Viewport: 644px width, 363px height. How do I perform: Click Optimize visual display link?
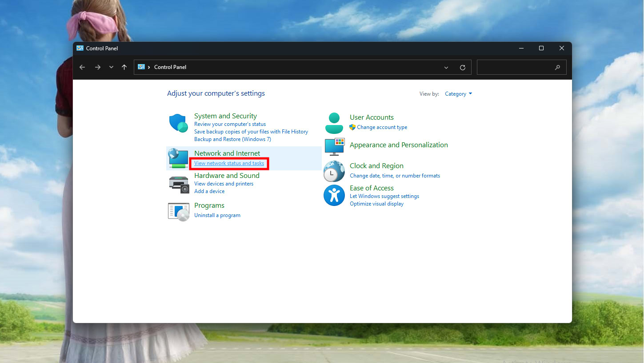[x=376, y=204]
